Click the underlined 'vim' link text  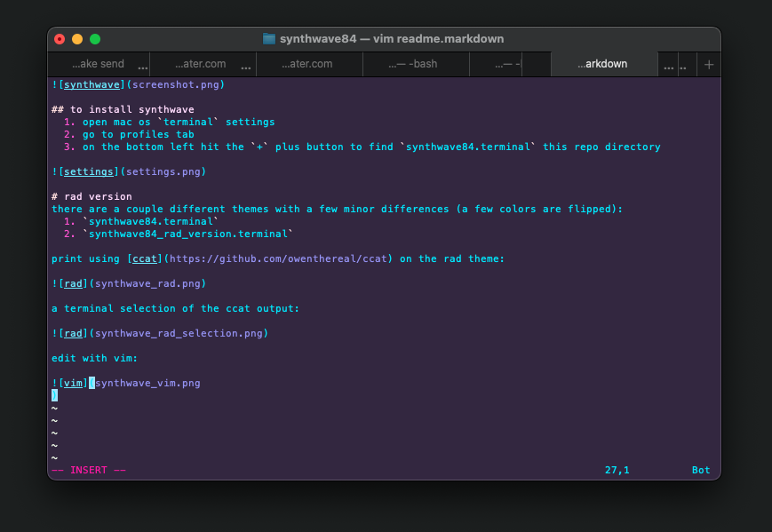click(73, 383)
